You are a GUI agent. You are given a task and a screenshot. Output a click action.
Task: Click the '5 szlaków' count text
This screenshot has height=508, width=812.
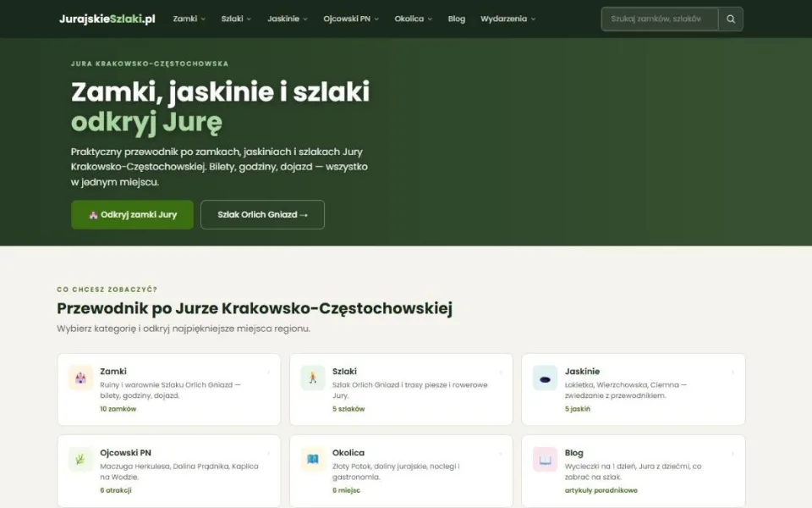348,409
